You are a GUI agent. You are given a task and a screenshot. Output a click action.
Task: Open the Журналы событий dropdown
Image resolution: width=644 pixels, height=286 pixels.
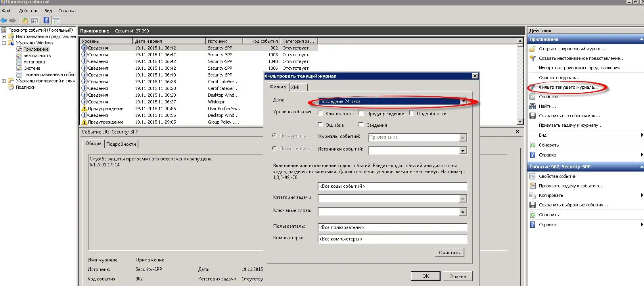pyautogui.click(x=463, y=137)
